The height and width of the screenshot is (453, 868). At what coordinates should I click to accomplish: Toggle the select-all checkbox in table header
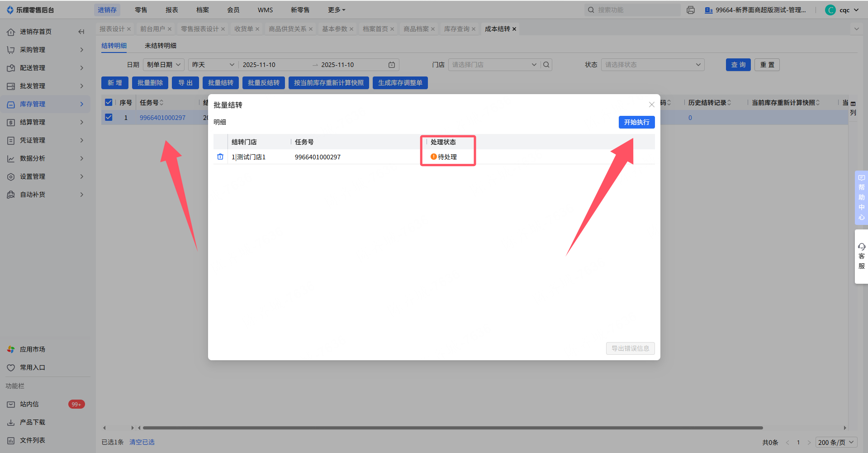pyautogui.click(x=109, y=102)
